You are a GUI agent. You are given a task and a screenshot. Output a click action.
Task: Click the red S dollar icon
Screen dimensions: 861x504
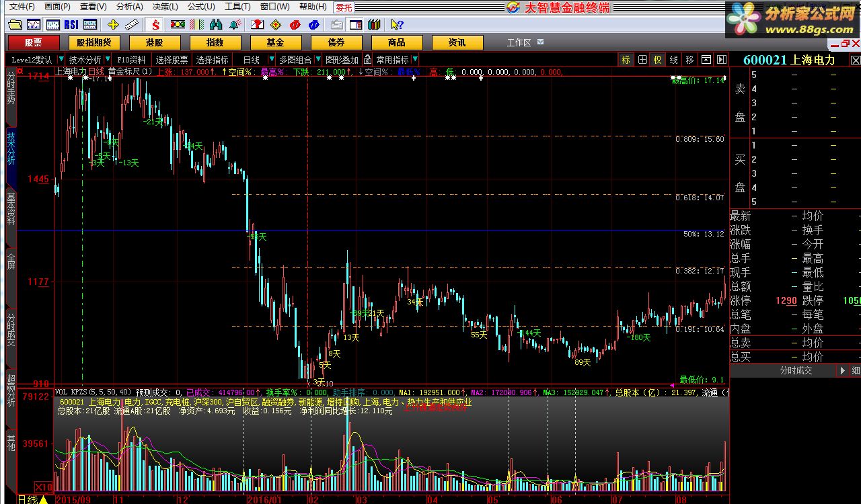point(155,25)
